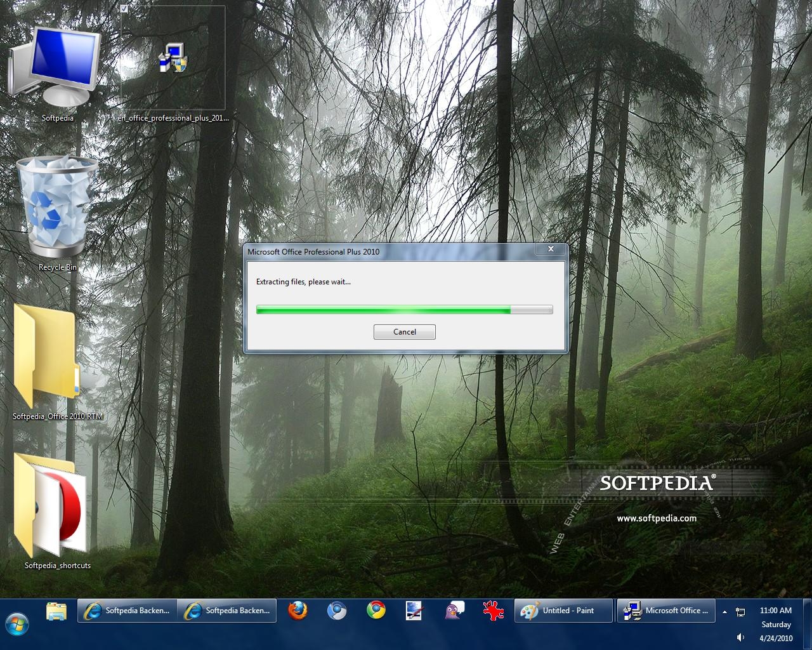Screen dimensions: 812x650
Task: Open Windows Explorer from the taskbar
Action: pyautogui.click(x=56, y=611)
